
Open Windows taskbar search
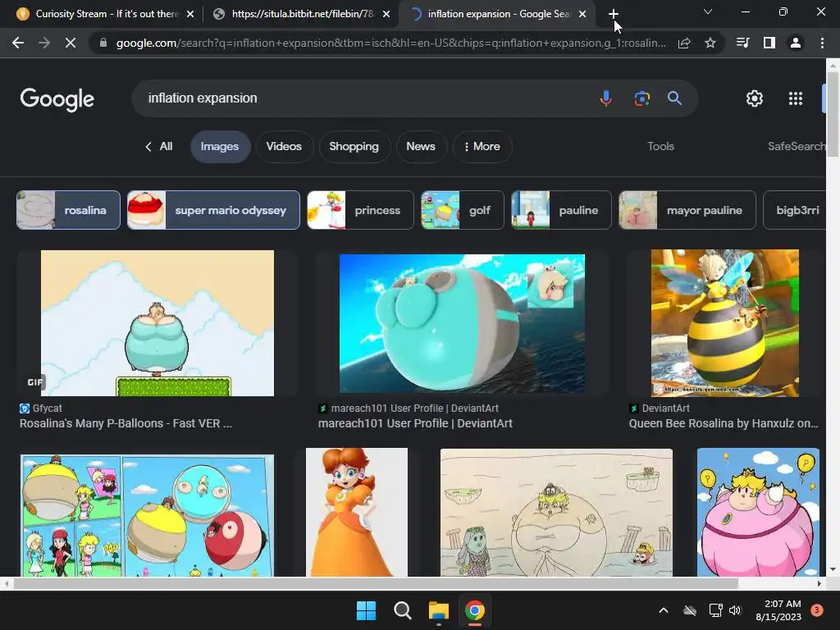tap(402, 610)
